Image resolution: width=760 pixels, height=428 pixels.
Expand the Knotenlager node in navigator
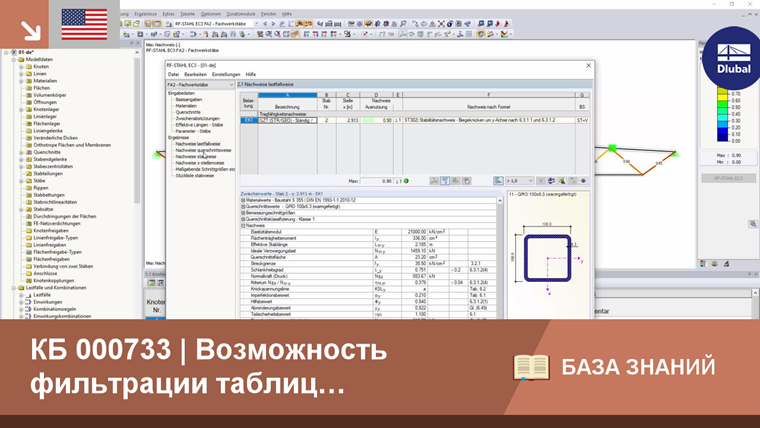pyautogui.click(x=21, y=110)
